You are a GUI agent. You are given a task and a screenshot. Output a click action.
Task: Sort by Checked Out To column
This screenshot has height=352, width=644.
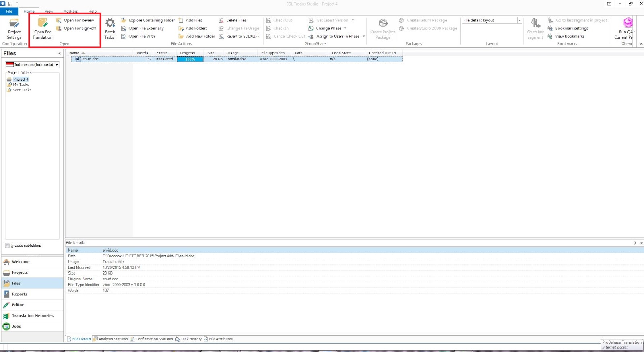(383, 53)
